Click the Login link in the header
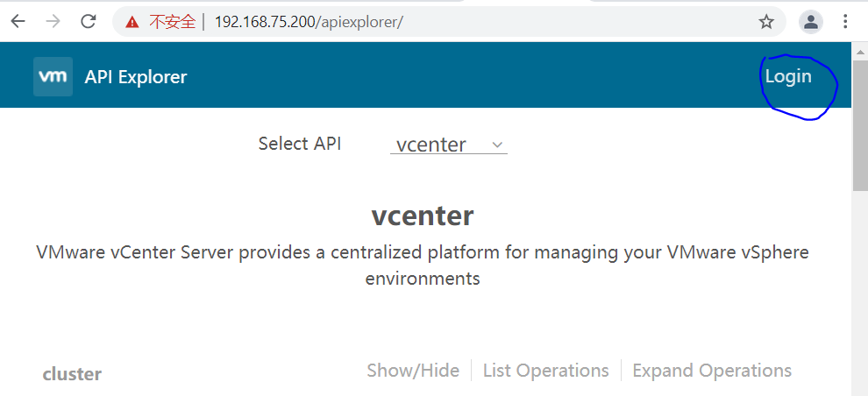Viewport: 868px width, 396px height. coord(788,76)
